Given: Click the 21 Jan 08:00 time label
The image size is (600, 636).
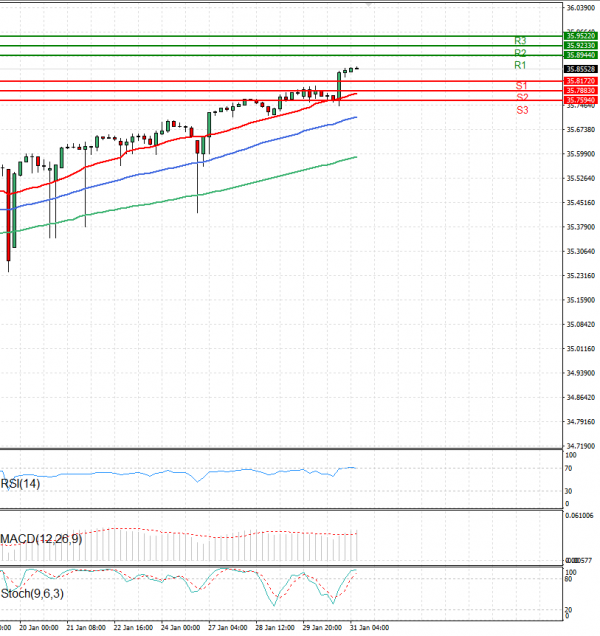Looking at the screenshot, I should pos(86,627).
